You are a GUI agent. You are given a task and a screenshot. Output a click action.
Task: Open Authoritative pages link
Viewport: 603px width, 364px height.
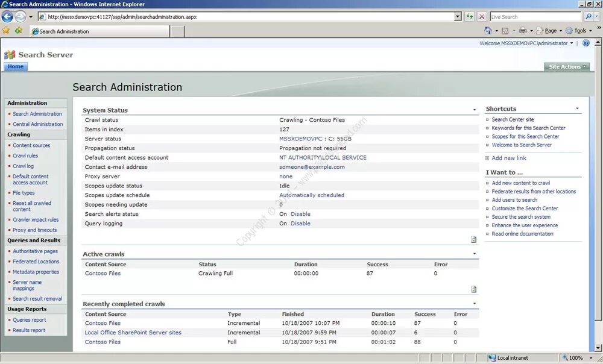(36, 251)
